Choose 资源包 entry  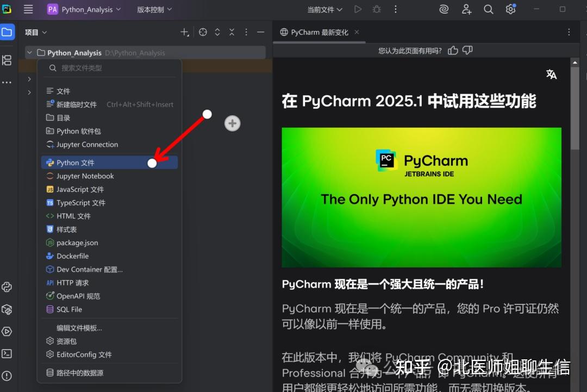pos(109,341)
